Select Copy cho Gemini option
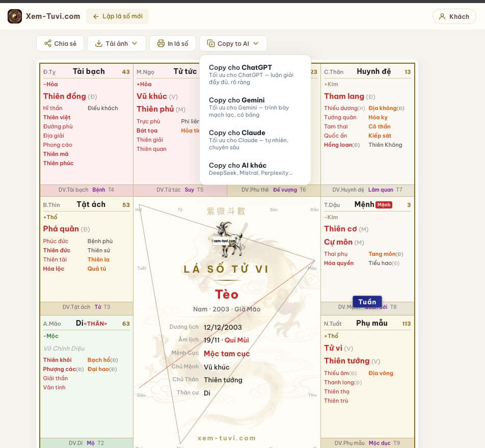The height and width of the screenshot is (448, 485). (x=255, y=107)
